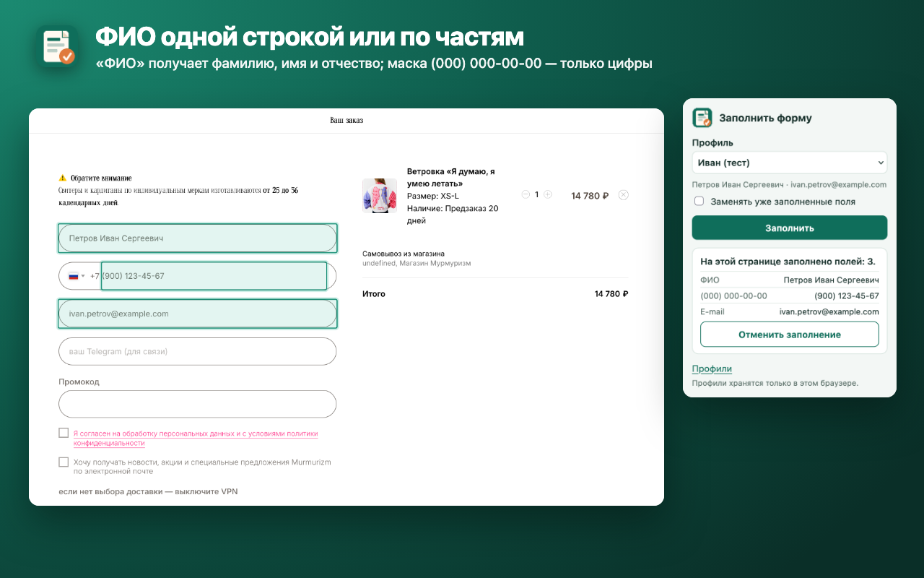Click the Итого label

pos(374,294)
